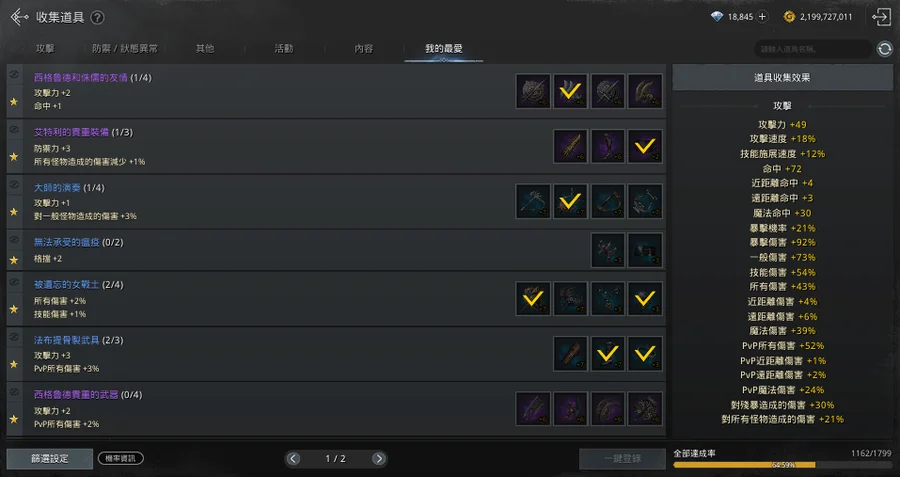Unfavorite the 無法承受的瘟疫 collection star
Image resolution: width=900 pixels, height=477 pixels.
(x=14, y=260)
